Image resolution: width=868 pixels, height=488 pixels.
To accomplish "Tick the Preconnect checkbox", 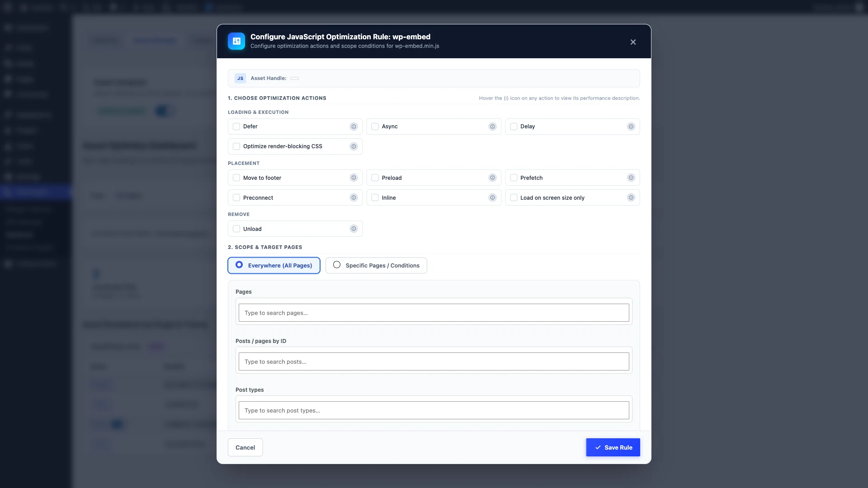I will [x=236, y=197].
